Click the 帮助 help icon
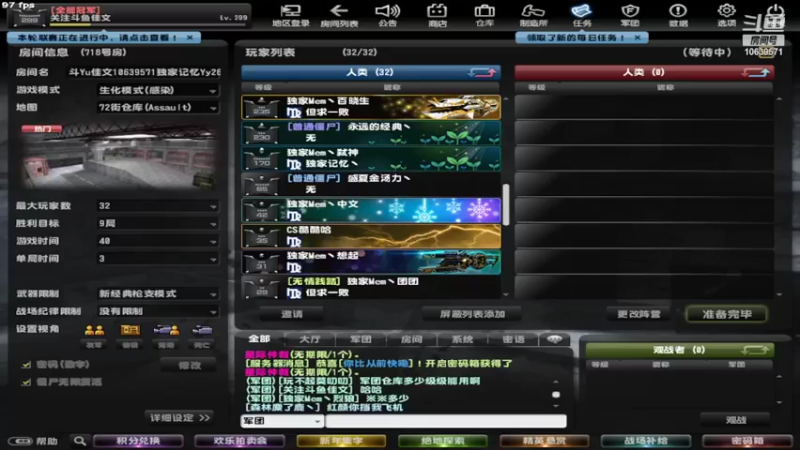Image resolution: width=800 pixels, height=450 pixels. pos(33,441)
